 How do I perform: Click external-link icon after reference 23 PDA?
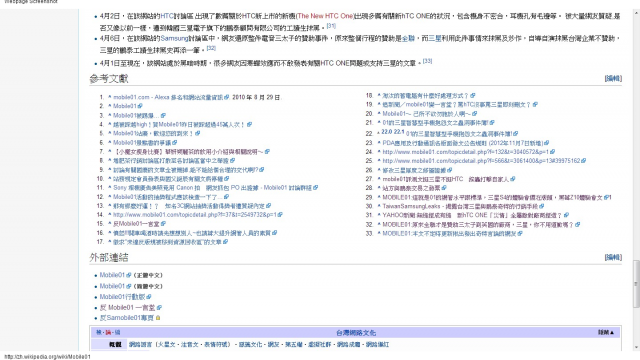coord(547,143)
